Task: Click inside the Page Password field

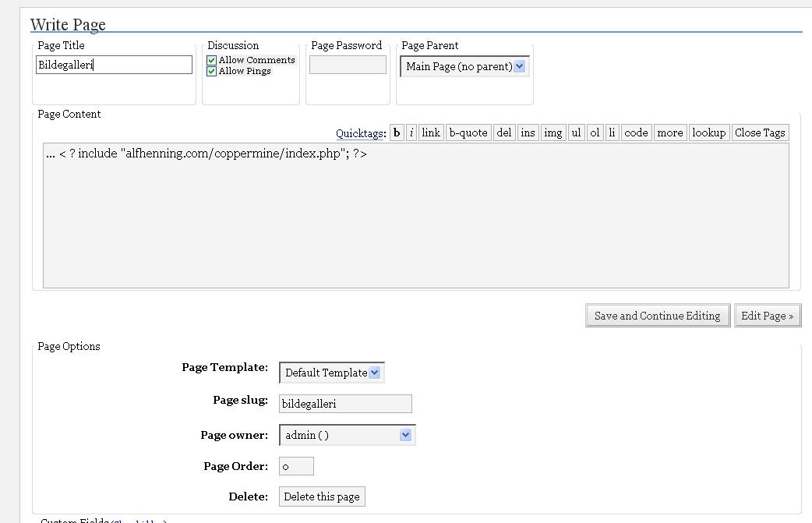Action: click(348, 65)
